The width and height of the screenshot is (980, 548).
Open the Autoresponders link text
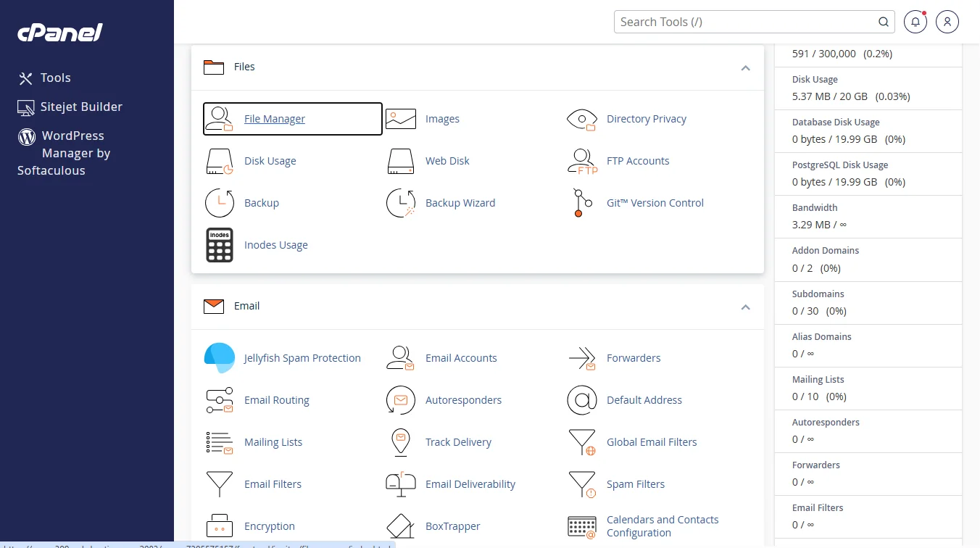[x=463, y=400]
